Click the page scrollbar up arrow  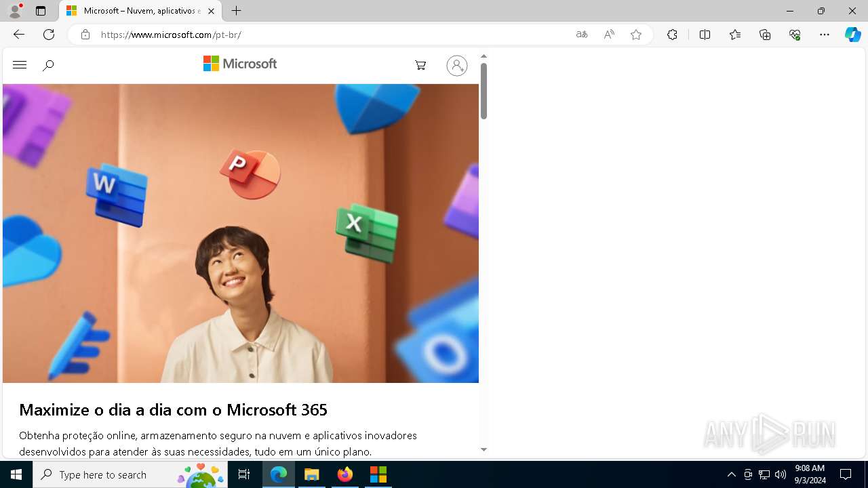484,56
